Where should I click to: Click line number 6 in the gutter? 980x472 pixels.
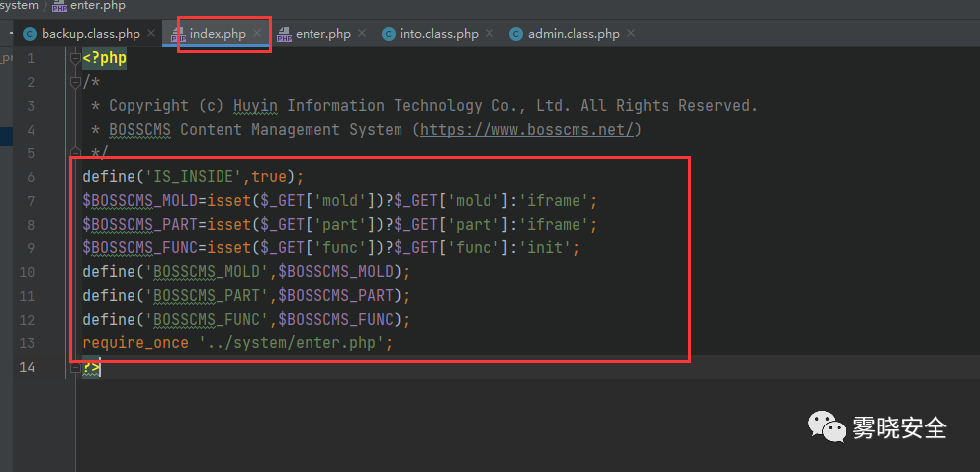click(32, 177)
